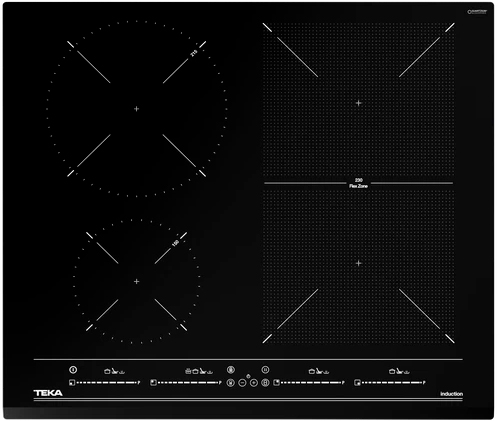Screen dimensions: 497x421
Task: Toggle the child lock icon above minus
Action: point(248,376)
